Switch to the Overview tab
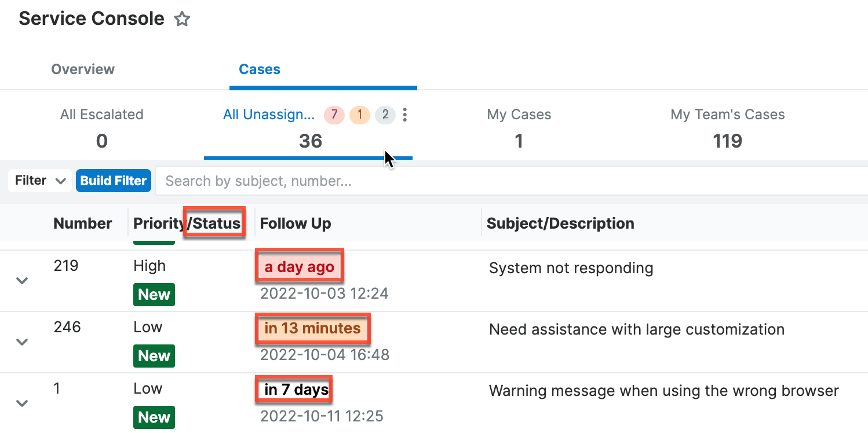Image resolution: width=868 pixels, height=433 pixels. [83, 69]
